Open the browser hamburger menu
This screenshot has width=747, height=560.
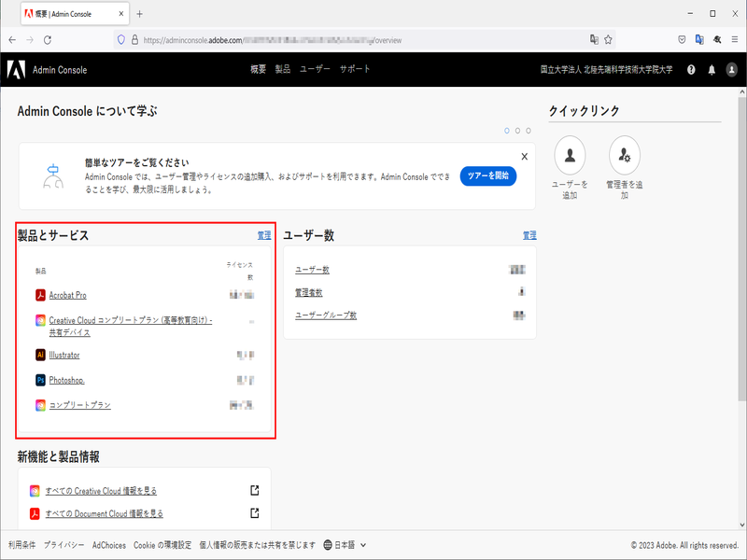coord(735,40)
